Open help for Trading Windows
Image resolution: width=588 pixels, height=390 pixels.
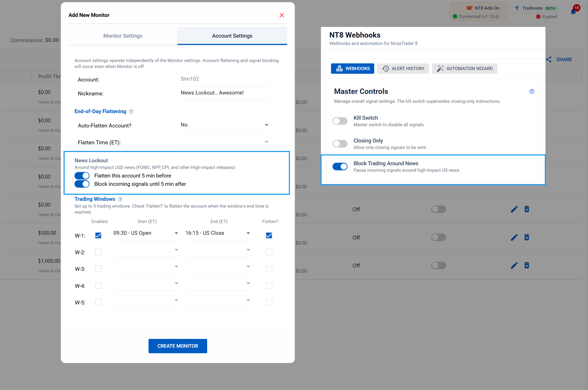120,199
